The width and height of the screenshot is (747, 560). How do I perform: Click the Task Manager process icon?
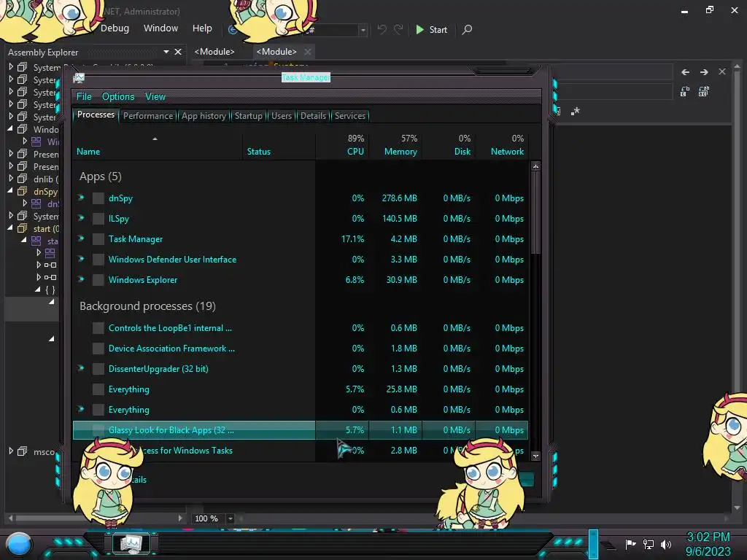98,239
